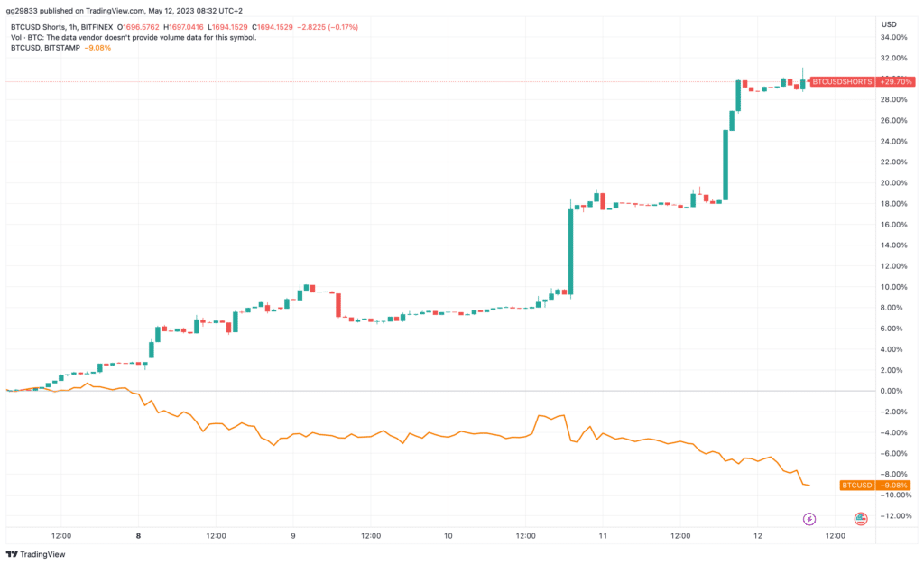Select the Vol · BTC indicator legend line
Image resolution: width=924 pixels, height=565 pixels.
point(134,38)
